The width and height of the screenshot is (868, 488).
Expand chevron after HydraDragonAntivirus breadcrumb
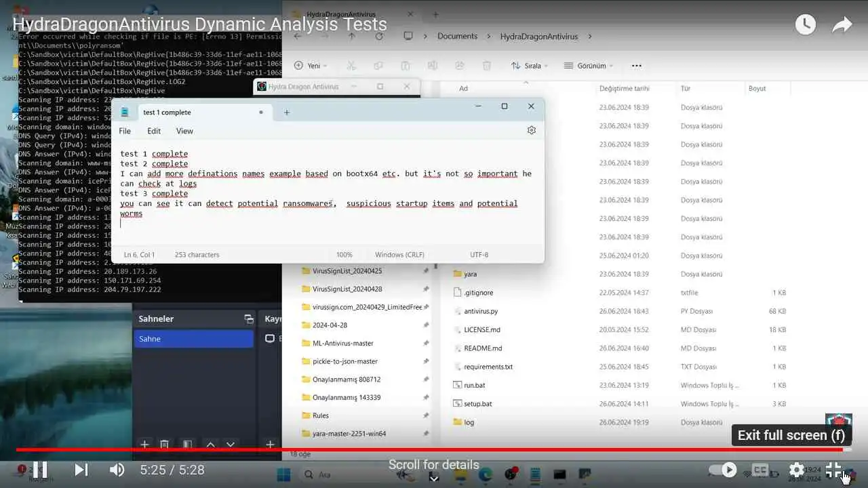click(590, 37)
